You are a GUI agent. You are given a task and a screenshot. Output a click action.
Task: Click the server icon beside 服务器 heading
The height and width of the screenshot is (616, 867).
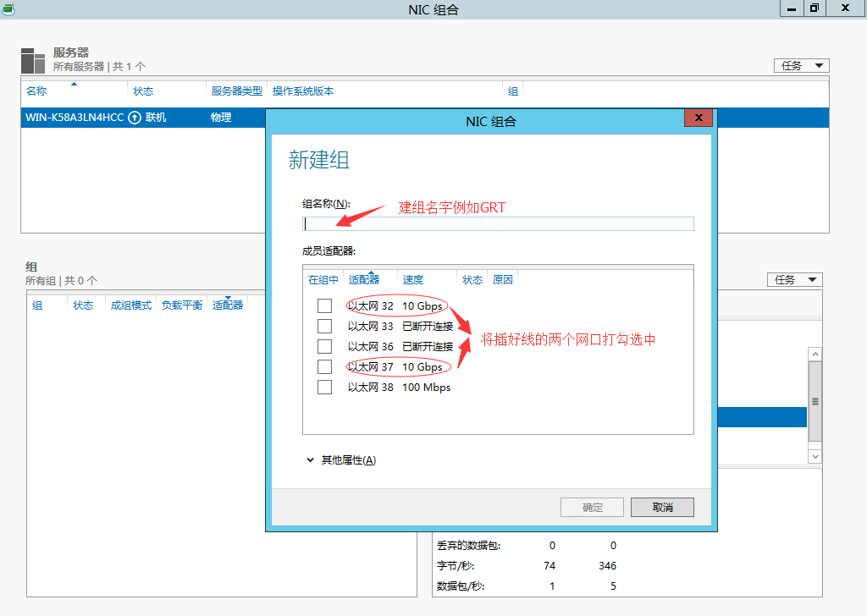[32, 59]
